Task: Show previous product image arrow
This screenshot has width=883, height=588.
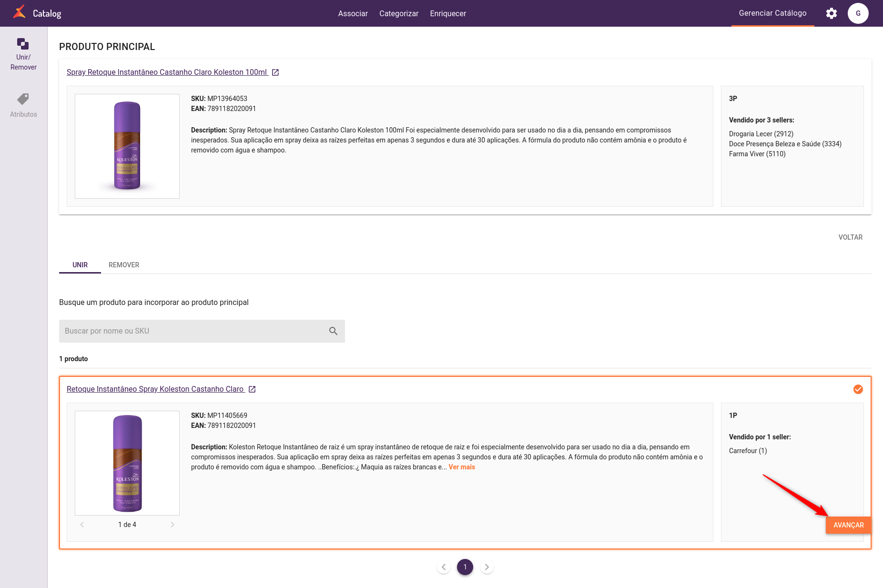Action: coord(82,525)
